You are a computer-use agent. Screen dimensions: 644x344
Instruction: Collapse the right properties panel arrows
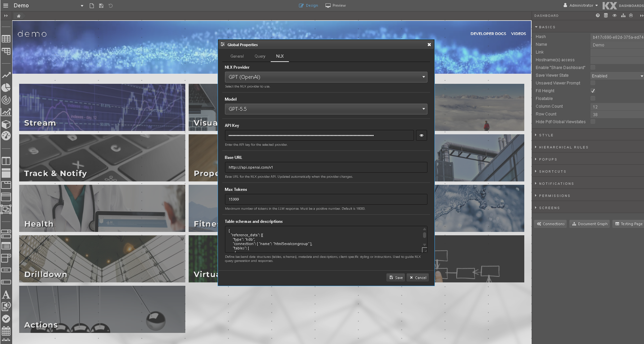coord(642,15)
